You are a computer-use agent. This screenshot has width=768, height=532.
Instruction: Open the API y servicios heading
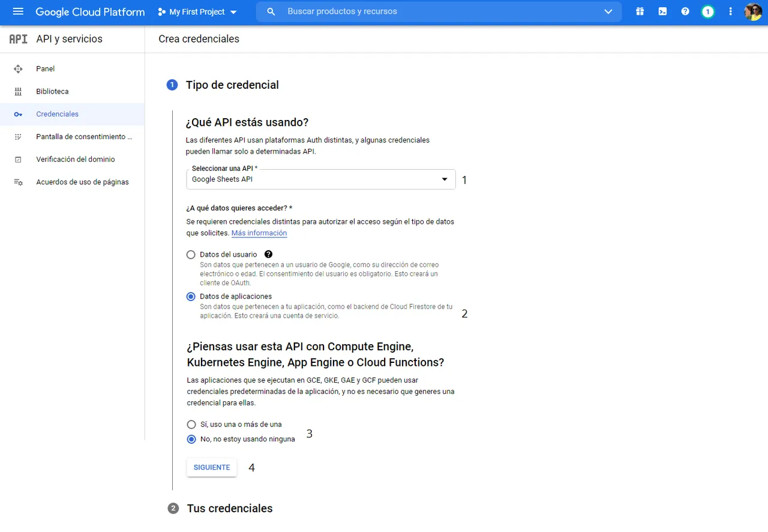coord(69,39)
